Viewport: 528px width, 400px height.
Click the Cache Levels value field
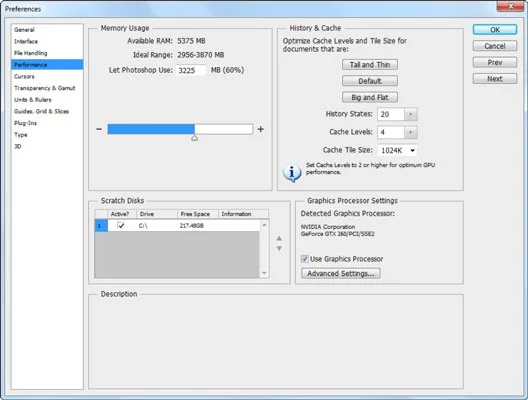[391, 132]
